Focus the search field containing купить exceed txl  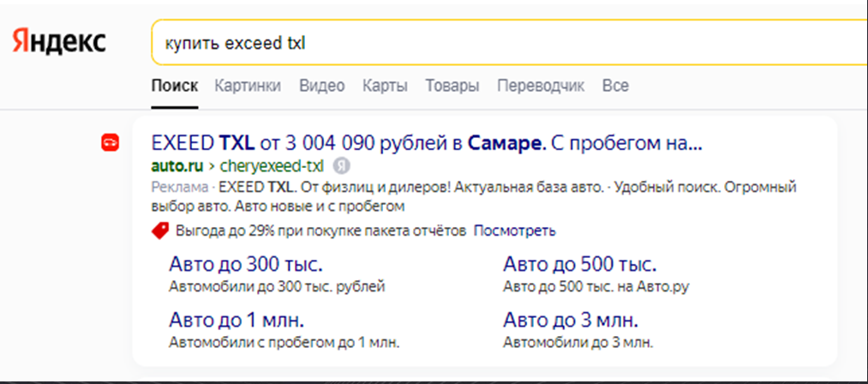tap(509, 43)
